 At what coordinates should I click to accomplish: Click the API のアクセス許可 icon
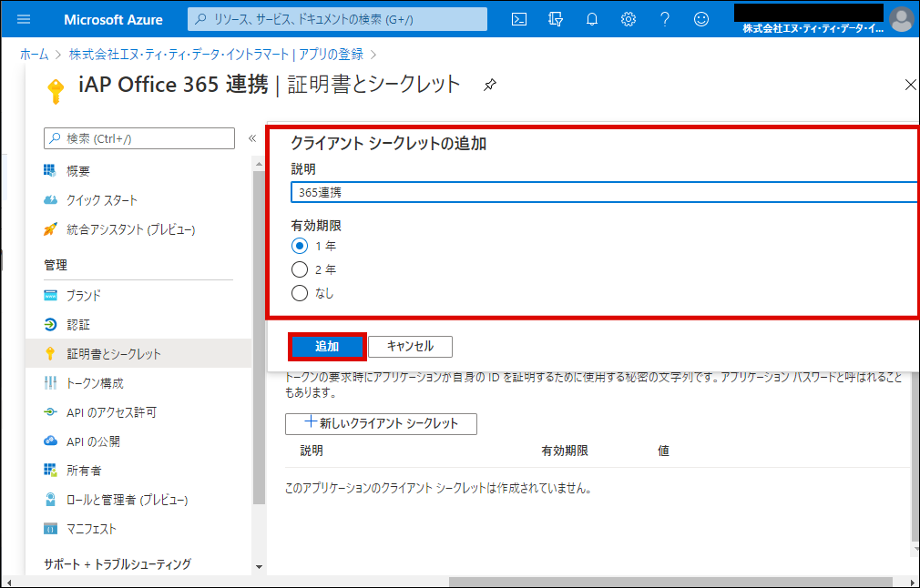50,412
